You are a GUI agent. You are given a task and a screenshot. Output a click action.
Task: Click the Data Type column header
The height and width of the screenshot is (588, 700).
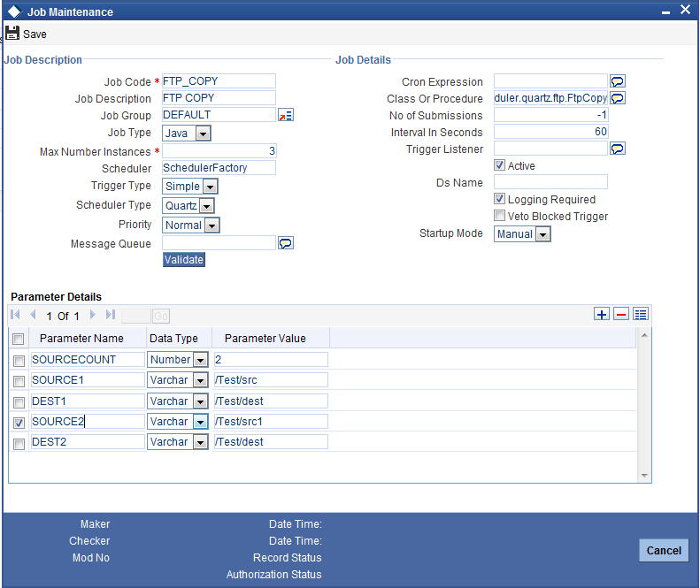click(x=173, y=339)
